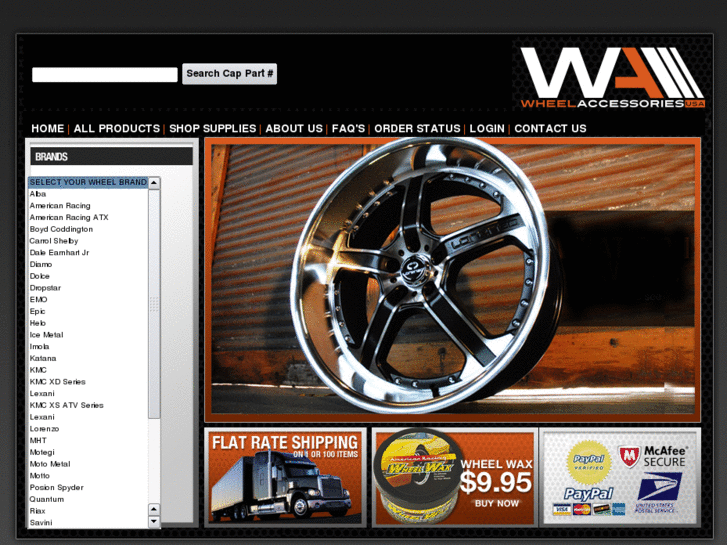Image resolution: width=727 pixels, height=545 pixels.
Task: Choose Boyd Coddington in the list
Action: tap(88, 229)
